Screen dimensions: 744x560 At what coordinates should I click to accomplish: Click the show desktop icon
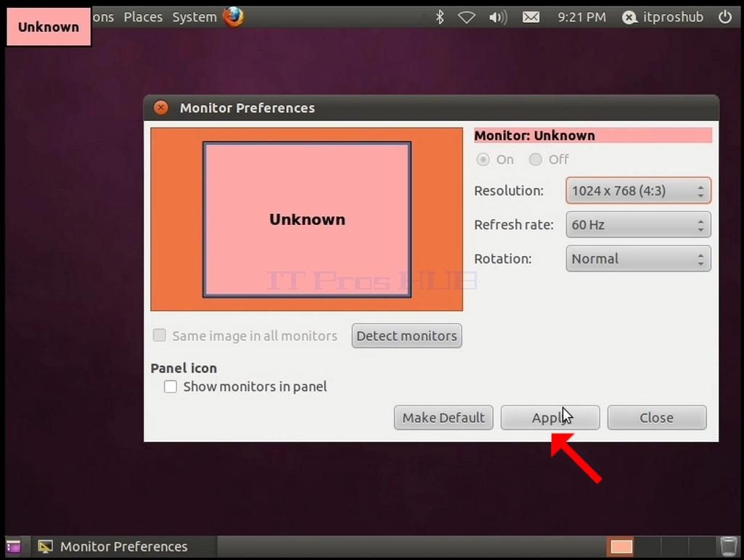[x=13, y=546]
